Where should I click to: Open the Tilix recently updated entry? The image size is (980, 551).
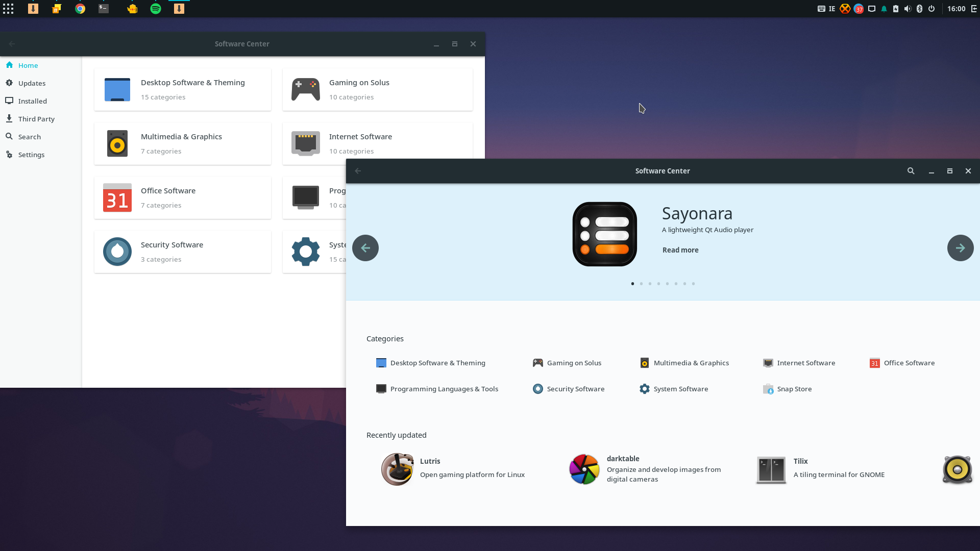point(821,469)
